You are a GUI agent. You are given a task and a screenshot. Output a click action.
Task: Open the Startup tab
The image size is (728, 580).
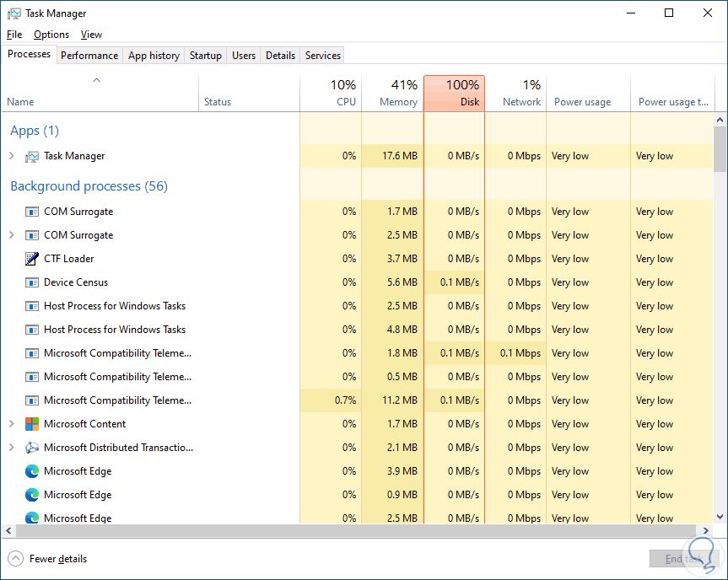pos(205,56)
